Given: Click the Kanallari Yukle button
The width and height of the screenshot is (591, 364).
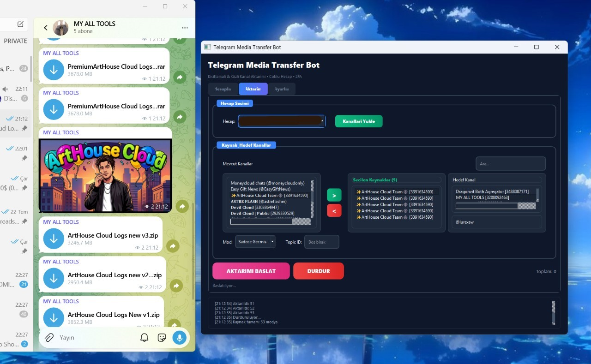Looking at the screenshot, I should 359,121.
